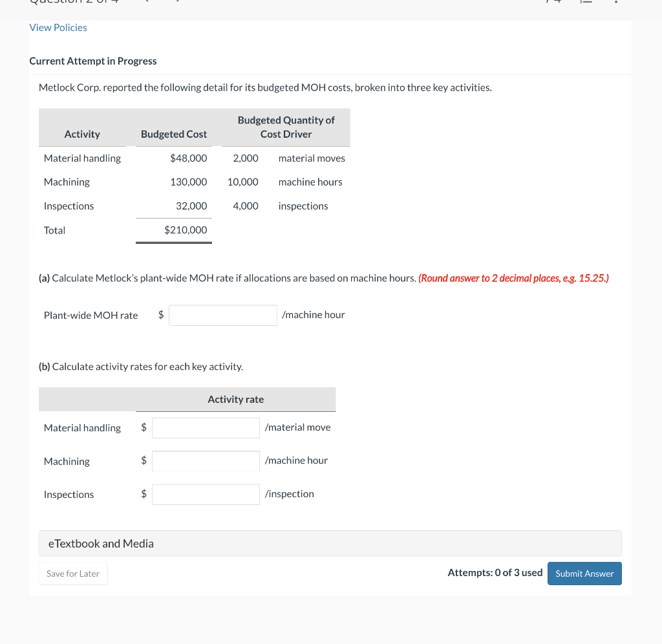This screenshot has width=662, height=644.
Task: Click the Budgeted Cost column header
Action: (173, 134)
